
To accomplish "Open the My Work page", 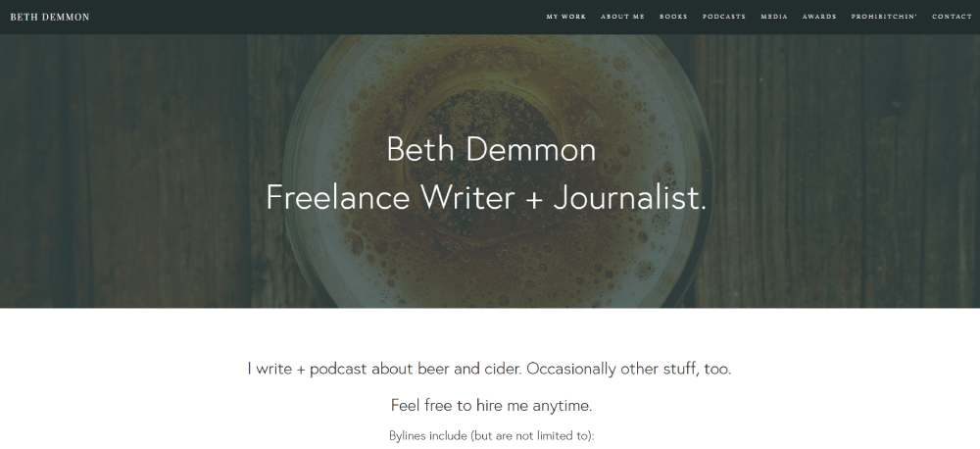I will [566, 17].
